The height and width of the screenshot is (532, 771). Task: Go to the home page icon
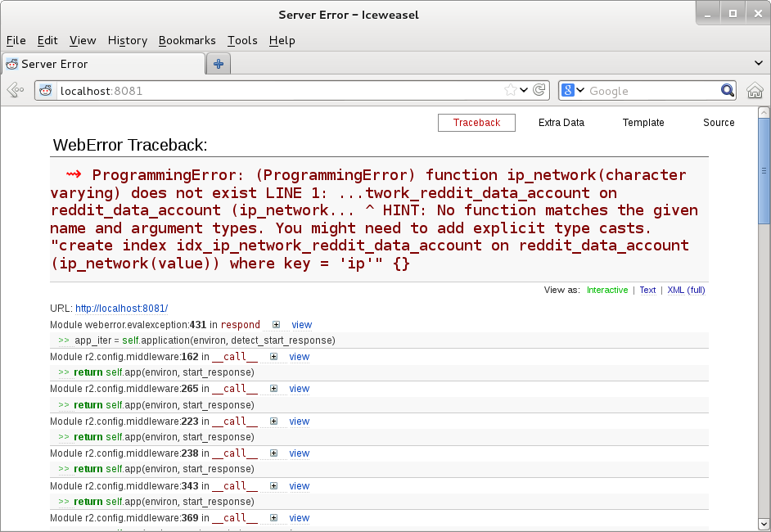pyautogui.click(x=755, y=91)
